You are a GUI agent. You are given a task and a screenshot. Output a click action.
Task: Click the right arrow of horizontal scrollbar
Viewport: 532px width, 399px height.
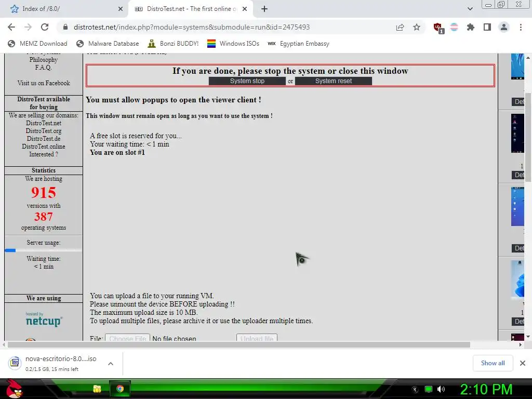(520, 345)
